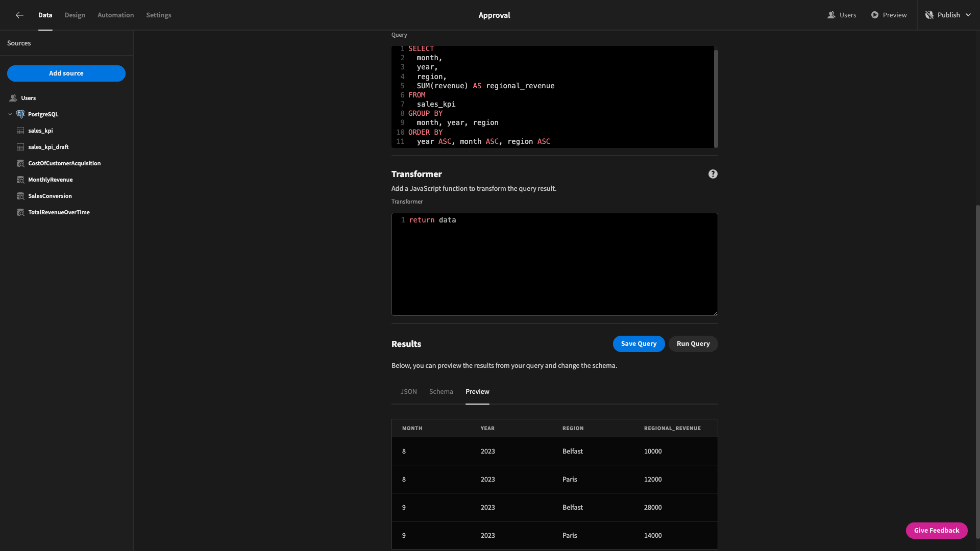
Task: Open the CostOfCustomerAcquisition query icon
Action: pos(20,163)
